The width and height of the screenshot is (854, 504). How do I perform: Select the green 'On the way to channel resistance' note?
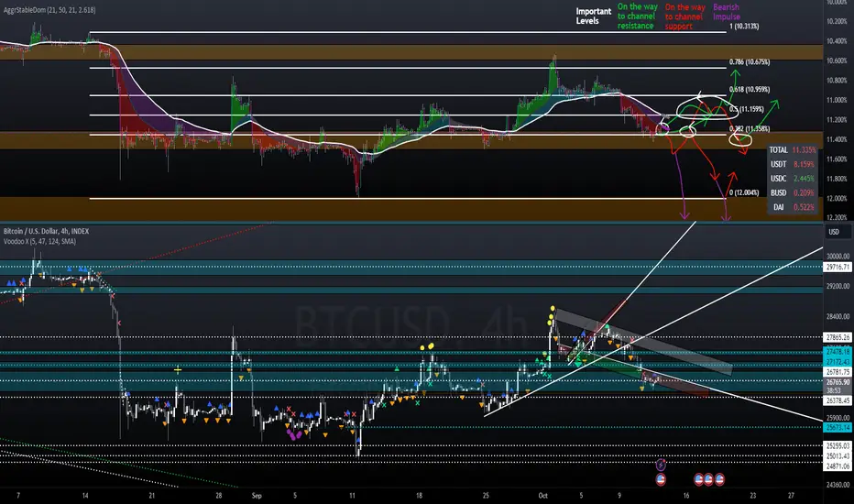(x=637, y=16)
